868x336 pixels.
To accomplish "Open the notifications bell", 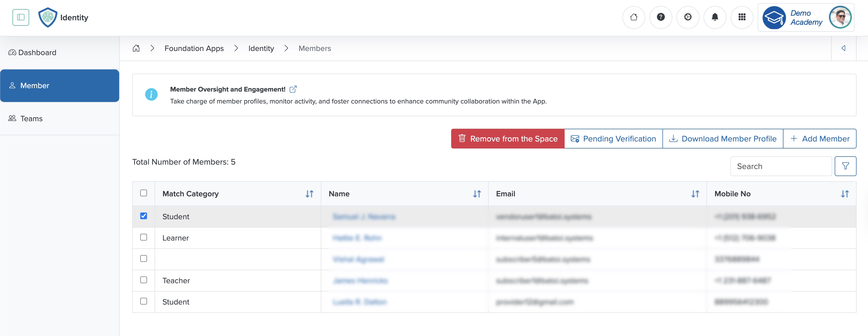I will pos(715,17).
